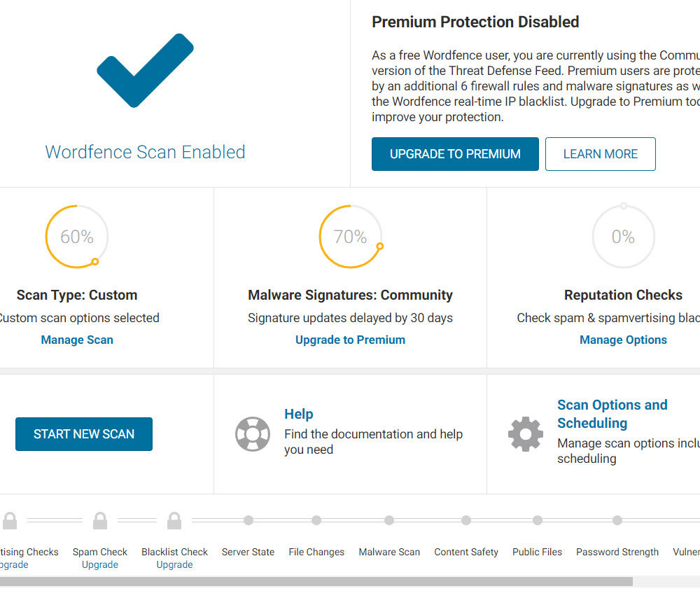Click the horizontal scrollbar at the bottom
Screen dimensions: 700x591
315,581
